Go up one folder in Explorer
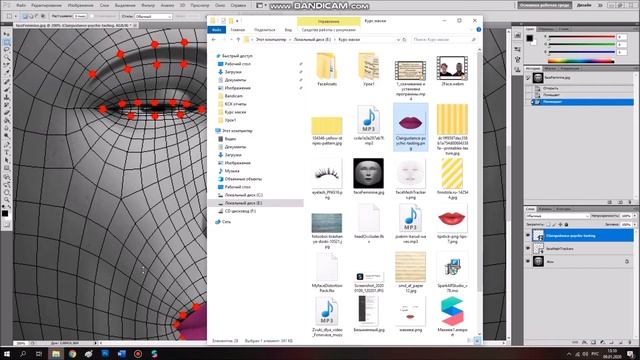The height and width of the screenshot is (360, 640). (238, 40)
